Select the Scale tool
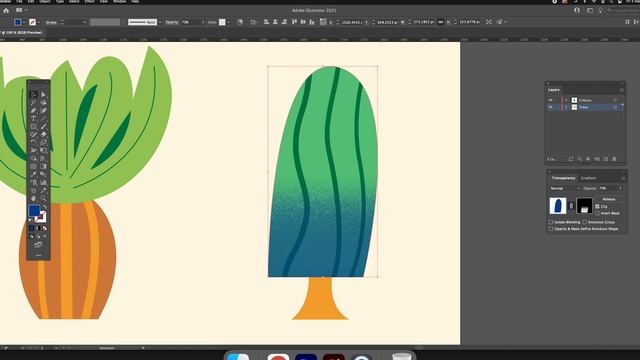The width and height of the screenshot is (640, 360). [43, 142]
